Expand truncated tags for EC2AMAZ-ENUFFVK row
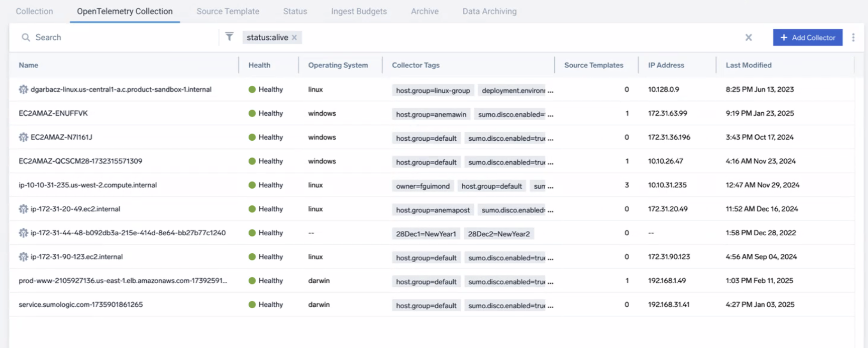This screenshot has height=348, width=868. coord(550,115)
